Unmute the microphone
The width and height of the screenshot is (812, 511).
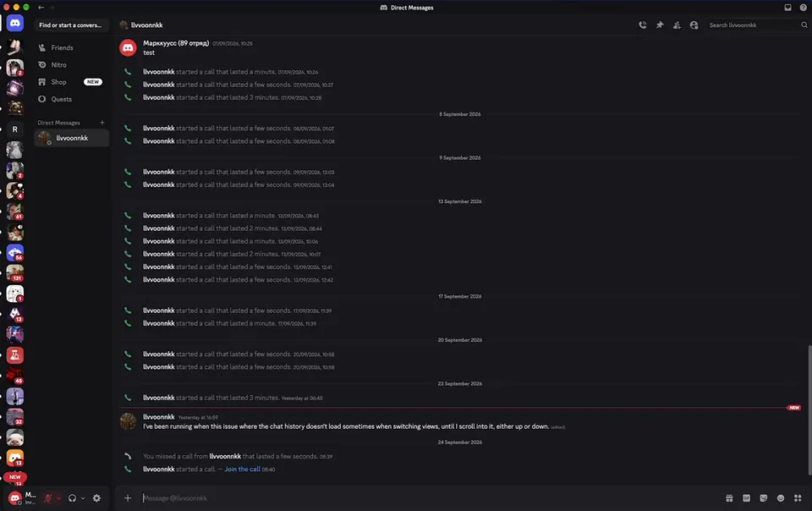[47, 498]
